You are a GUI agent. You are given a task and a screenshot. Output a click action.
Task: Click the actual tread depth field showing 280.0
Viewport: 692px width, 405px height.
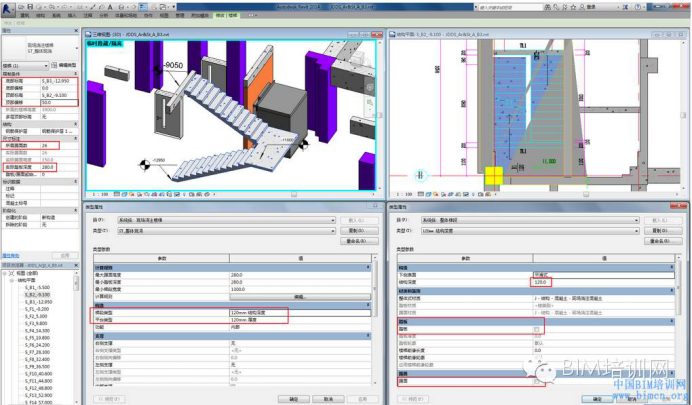click(59, 167)
